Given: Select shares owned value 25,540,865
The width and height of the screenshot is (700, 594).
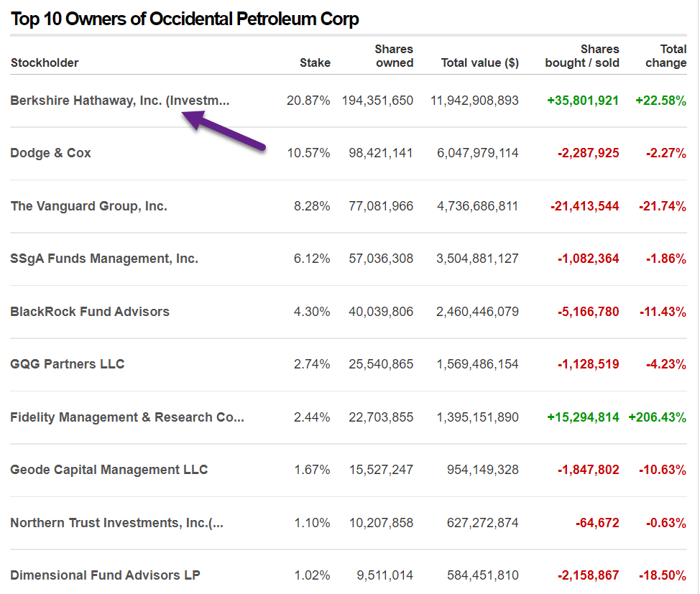Looking at the screenshot, I should pyautogui.click(x=381, y=364).
